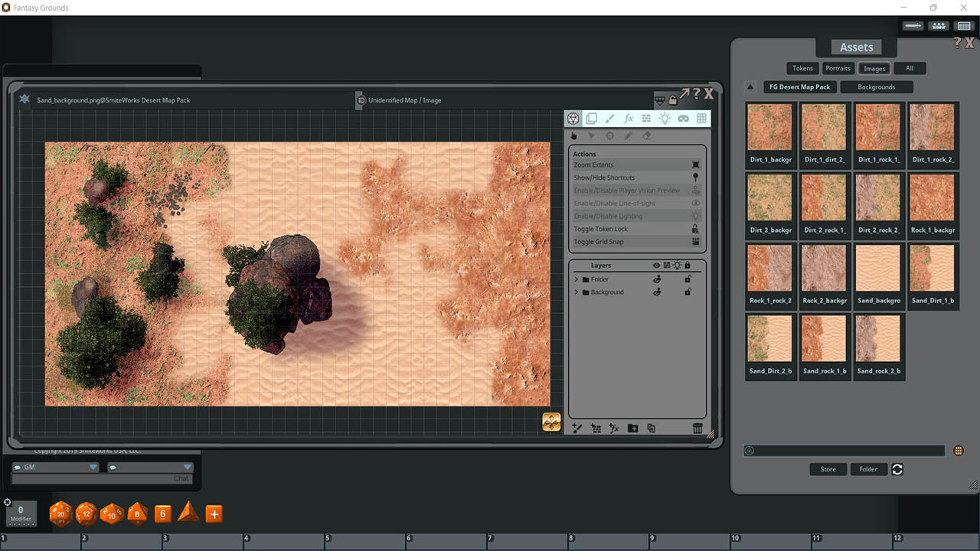The height and width of the screenshot is (551, 980).
Task: Open the GM chat dropdown
Action: coord(93,466)
